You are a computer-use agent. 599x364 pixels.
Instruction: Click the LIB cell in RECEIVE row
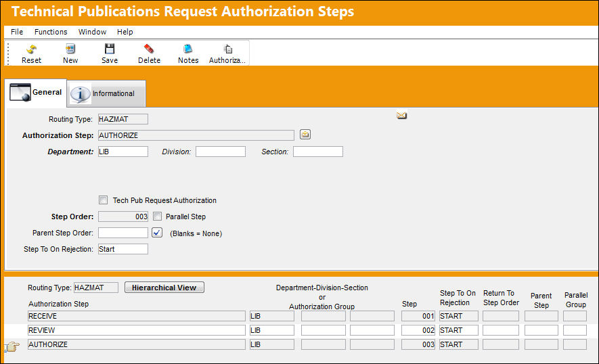coord(272,316)
